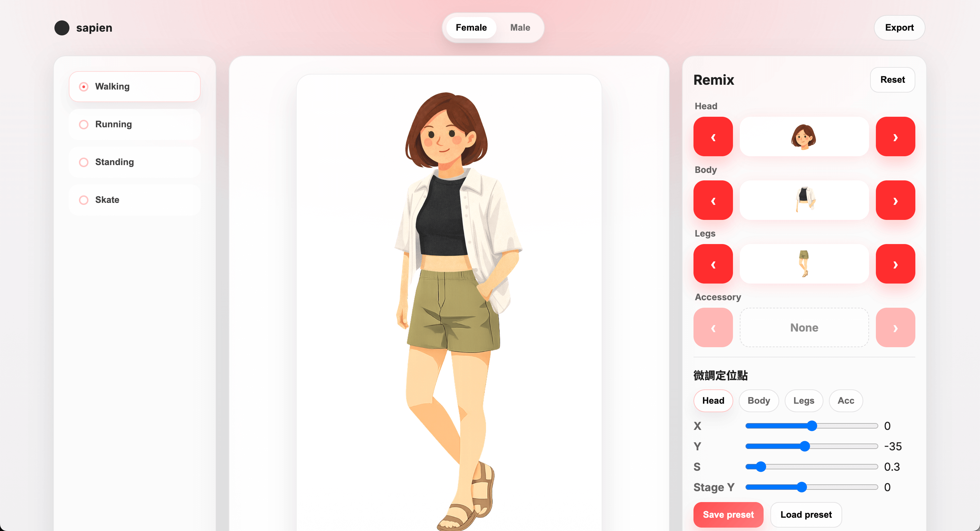The height and width of the screenshot is (531, 980).
Task: Go to next Body option
Action: [895, 200]
